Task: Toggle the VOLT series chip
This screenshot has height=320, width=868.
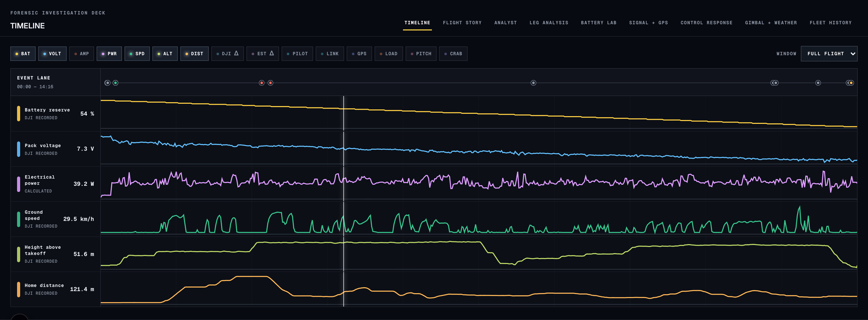Action: tap(52, 53)
